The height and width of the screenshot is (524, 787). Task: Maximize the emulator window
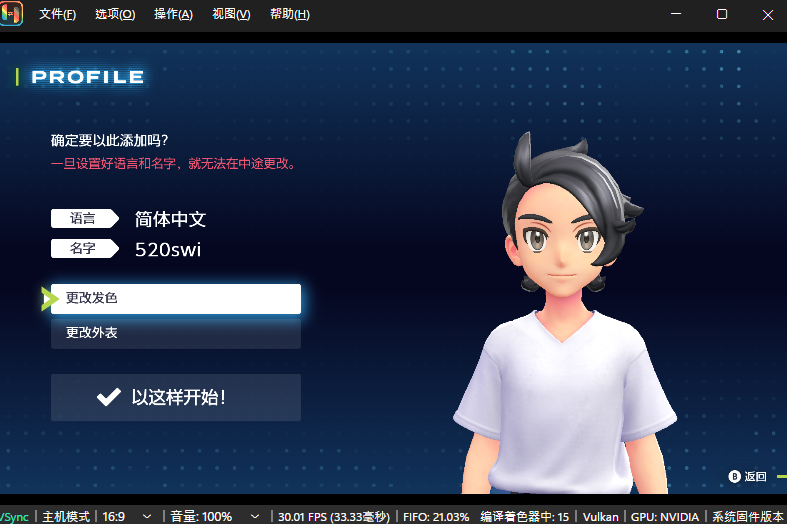tap(722, 15)
